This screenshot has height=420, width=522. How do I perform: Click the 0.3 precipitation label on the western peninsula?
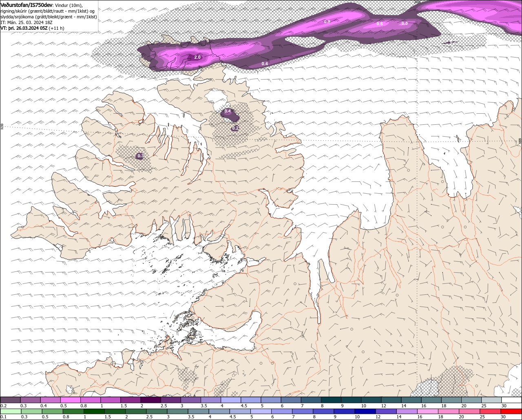pyautogui.click(x=140, y=156)
